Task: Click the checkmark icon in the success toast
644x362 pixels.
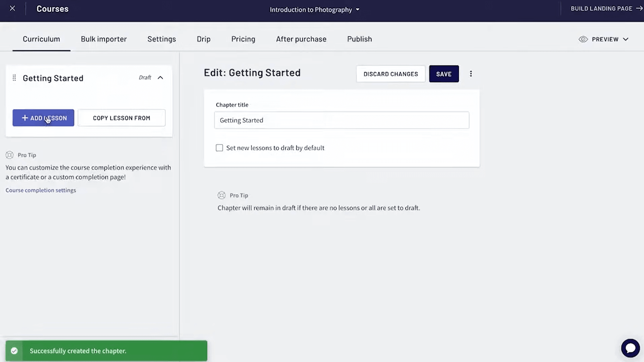Action: click(x=14, y=351)
